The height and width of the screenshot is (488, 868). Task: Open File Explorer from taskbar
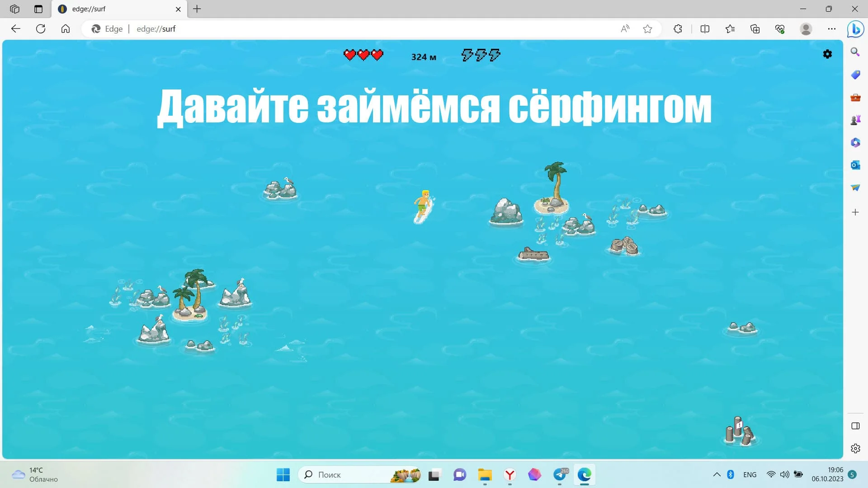485,474
